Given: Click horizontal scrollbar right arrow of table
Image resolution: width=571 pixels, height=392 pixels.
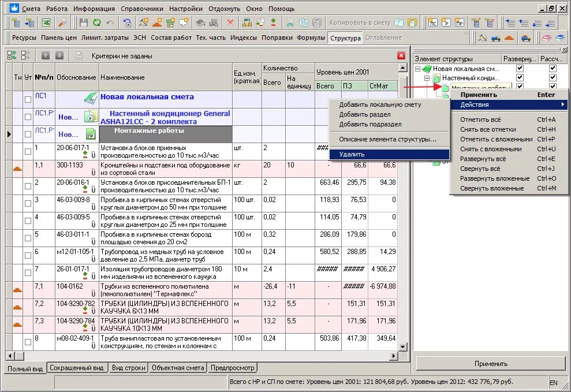Looking at the screenshot, I should click(x=393, y=356).
